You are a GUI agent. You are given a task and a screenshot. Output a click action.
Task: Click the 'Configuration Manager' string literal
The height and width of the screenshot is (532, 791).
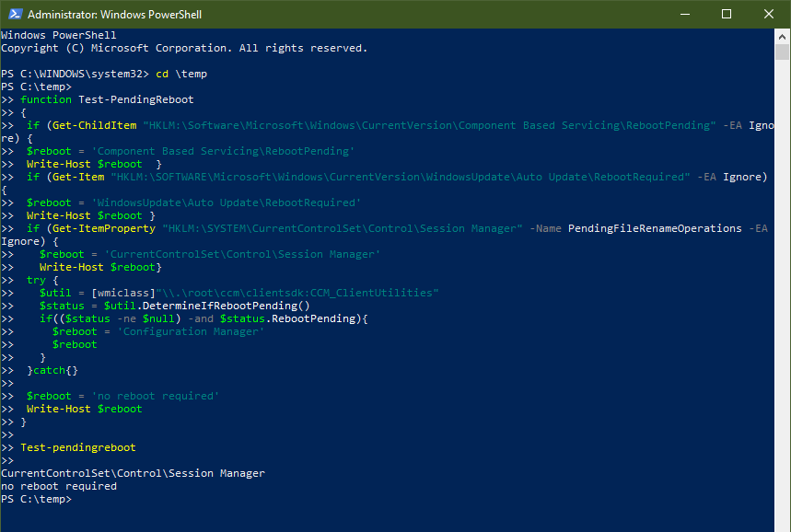coord(191,331)
